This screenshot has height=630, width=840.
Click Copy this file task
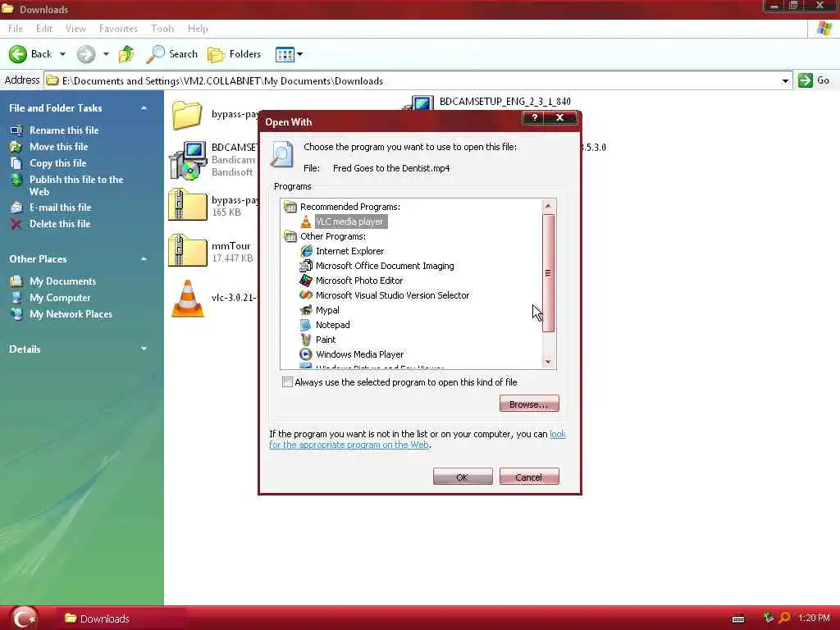point(57,163)
